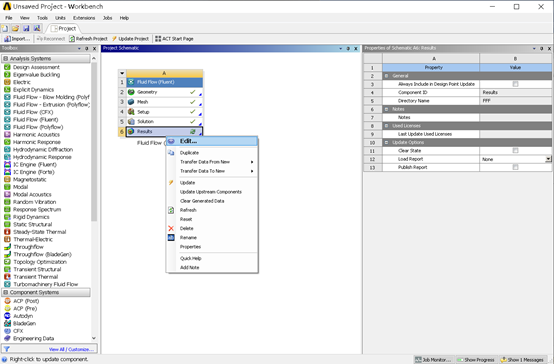554x364 pixels.
Task: Choose Properties in the context menu
Action: click(212, 247)
